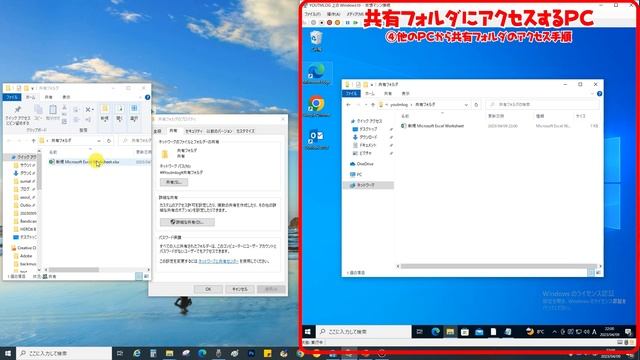The height and width of the screenshot is (360, 640).
Task: Click search field in VM Explorer
Action: (x=542, y=105)
